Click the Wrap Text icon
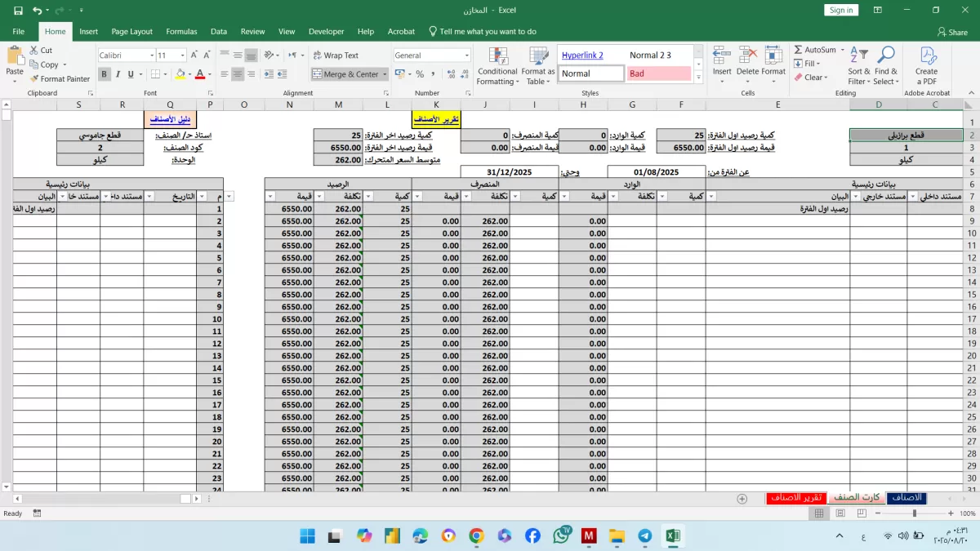The width and height of the screenshot is (980, 551). [317, 56]
